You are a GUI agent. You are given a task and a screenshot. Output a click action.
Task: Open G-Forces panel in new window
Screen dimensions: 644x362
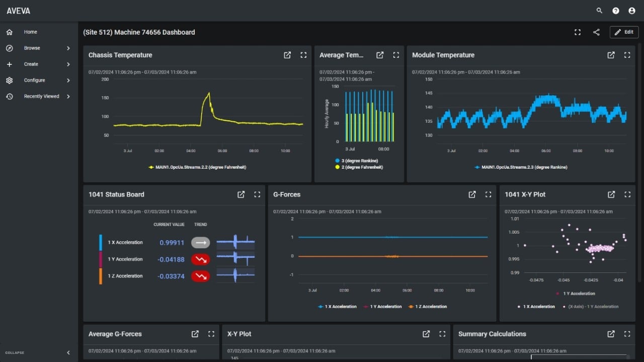(472, 194)
